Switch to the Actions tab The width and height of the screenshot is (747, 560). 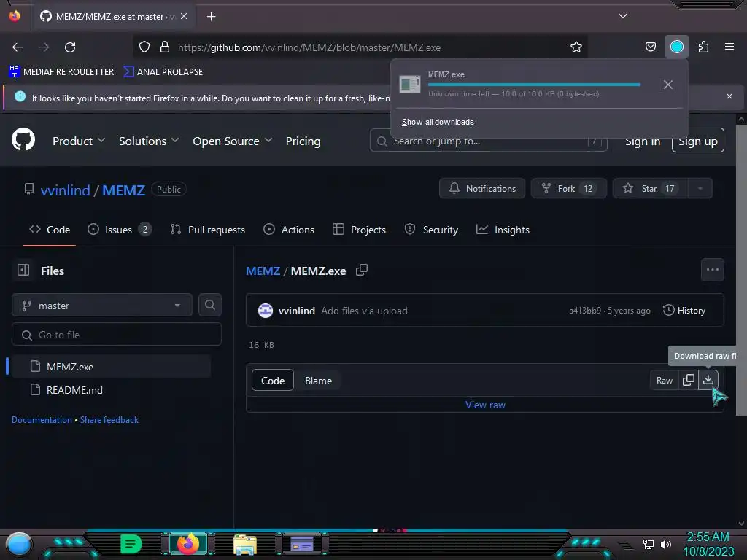click(289, 230)
